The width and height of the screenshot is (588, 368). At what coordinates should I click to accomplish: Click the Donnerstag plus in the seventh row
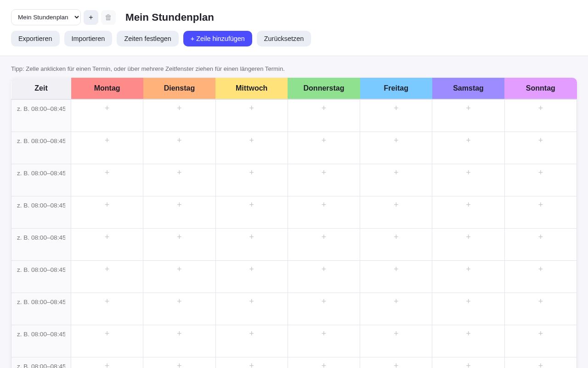point(324,301)
